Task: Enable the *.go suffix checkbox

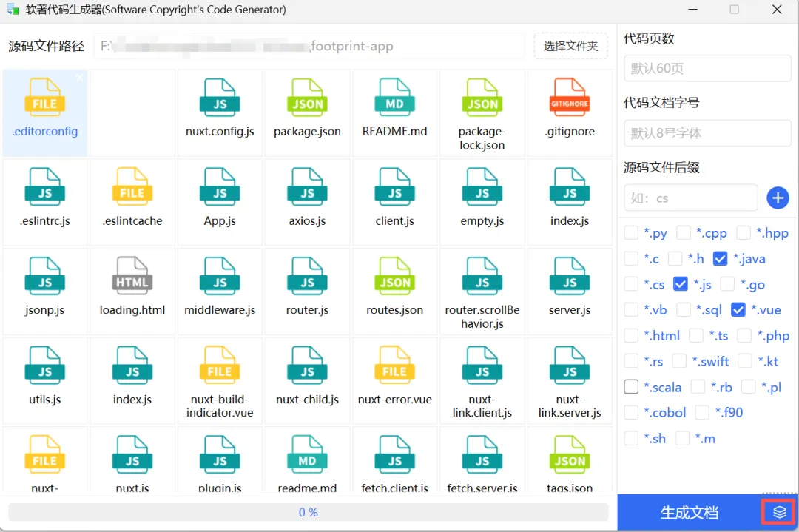Action: pyautogui.click(x=727, y=284)
